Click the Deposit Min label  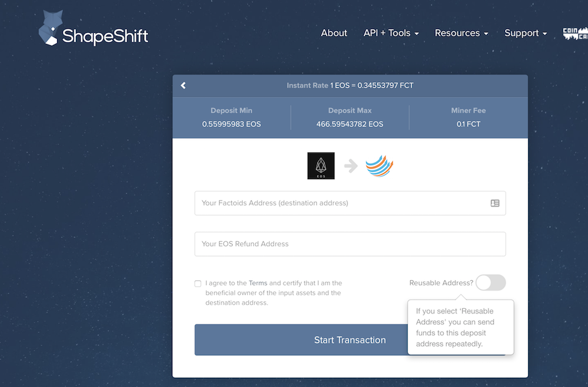(x=231, y=110)
